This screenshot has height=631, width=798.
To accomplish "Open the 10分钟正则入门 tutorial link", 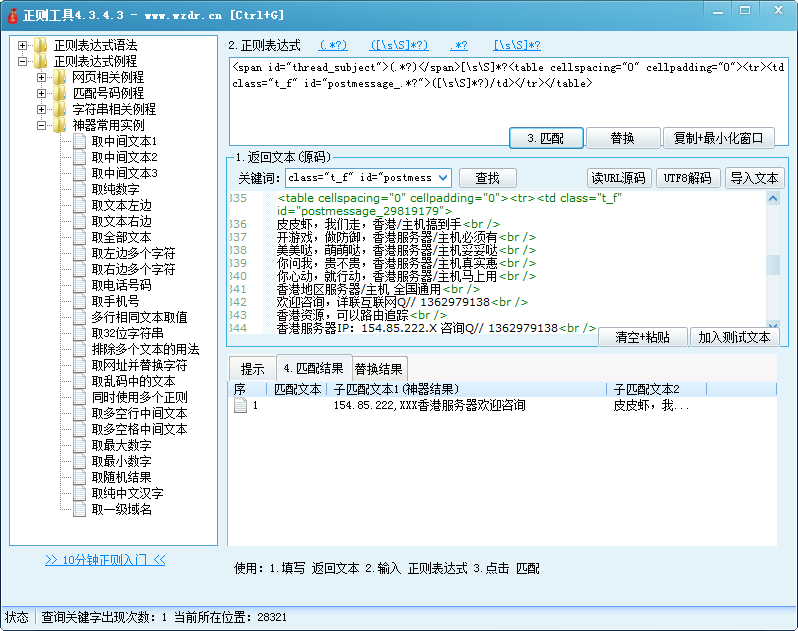I will tap(105, 560).
